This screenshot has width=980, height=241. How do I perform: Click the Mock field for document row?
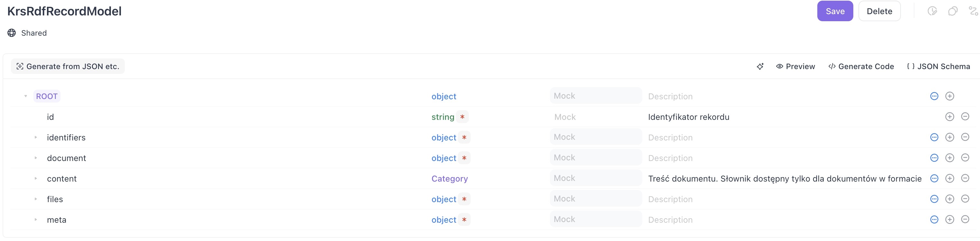(x=595, y=158)
